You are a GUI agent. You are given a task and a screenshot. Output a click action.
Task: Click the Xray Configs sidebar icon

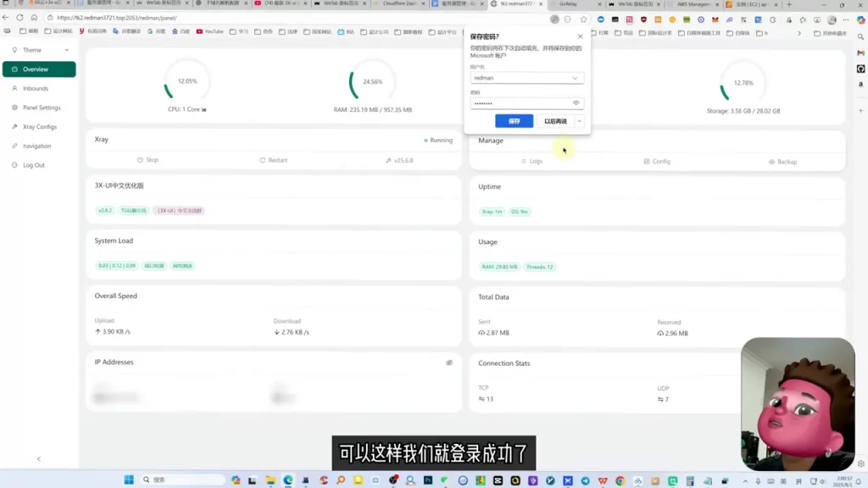pos(14,127)
